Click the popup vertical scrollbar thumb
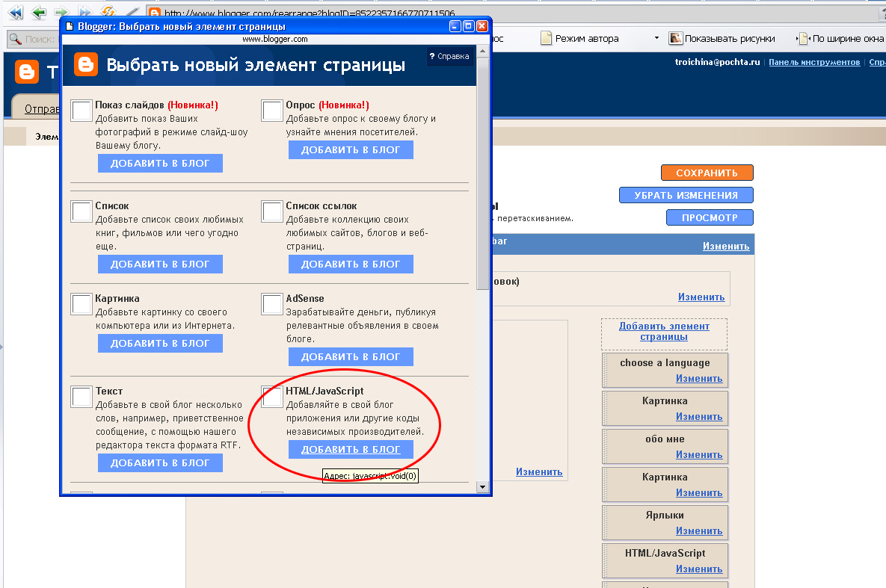 point(482,173)
